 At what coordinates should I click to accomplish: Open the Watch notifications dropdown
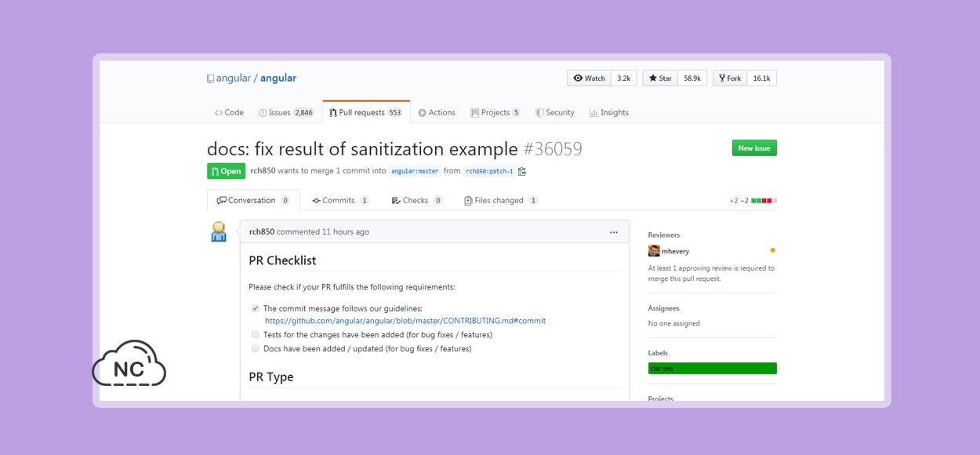click(590, 78)
